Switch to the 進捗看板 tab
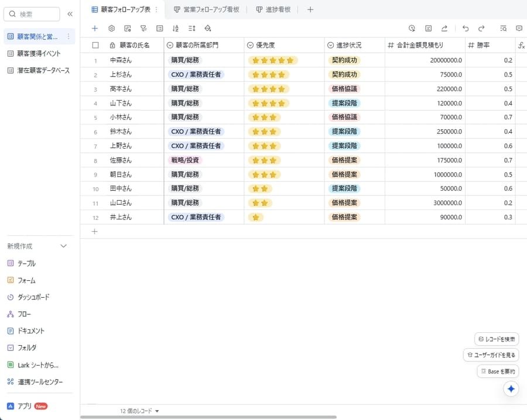The image size is (527, 420). point(273,9)
